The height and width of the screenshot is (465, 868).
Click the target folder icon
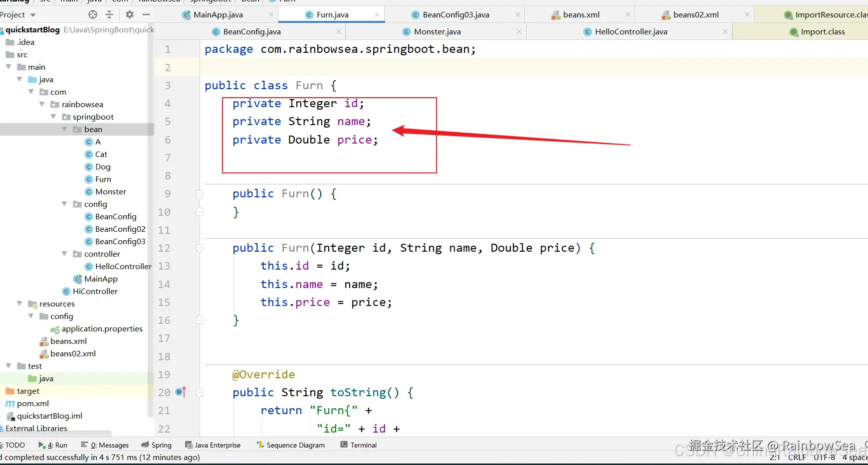click(10, 391)
